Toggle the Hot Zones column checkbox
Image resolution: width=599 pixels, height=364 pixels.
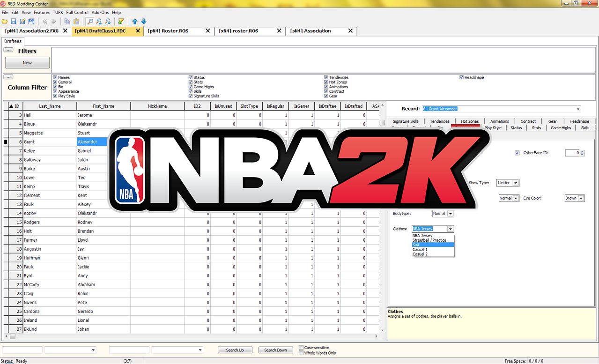(326, 82)
